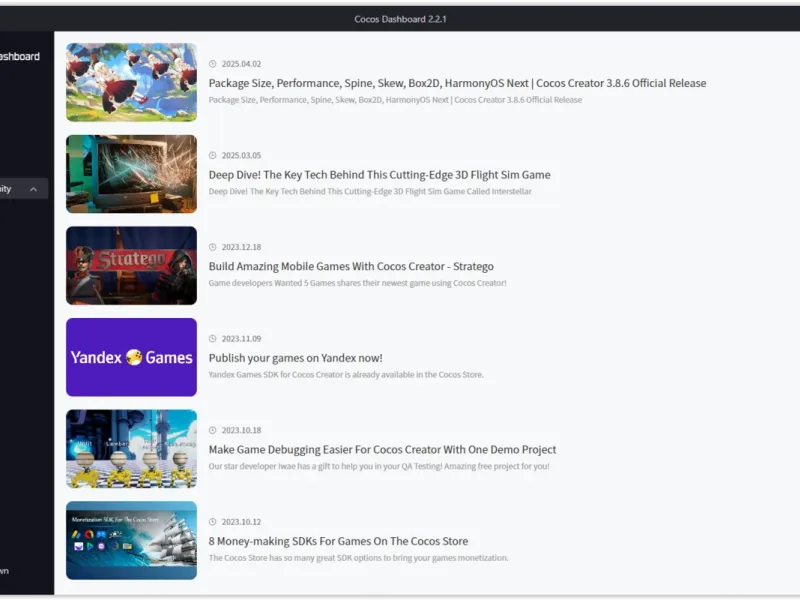Open the Cocos Creator 3.8.6 release thumbnail
The height and width of the screenshot is (600, 800).
coord(131,82)
